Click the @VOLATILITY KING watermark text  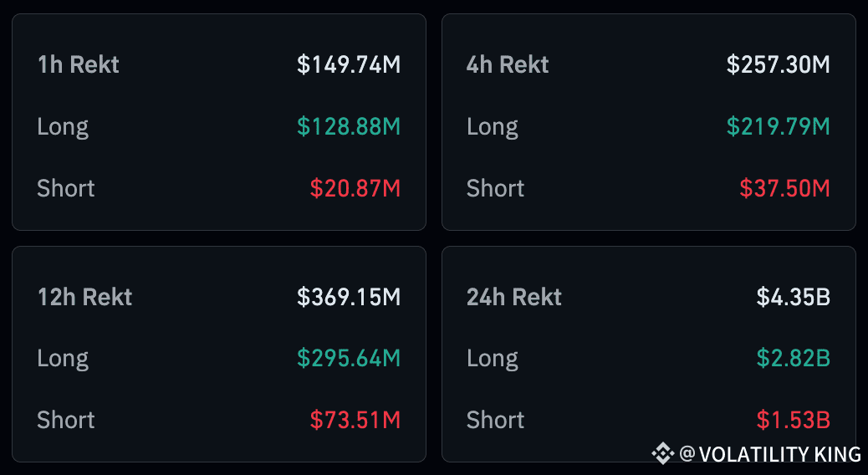pos(769,454)
